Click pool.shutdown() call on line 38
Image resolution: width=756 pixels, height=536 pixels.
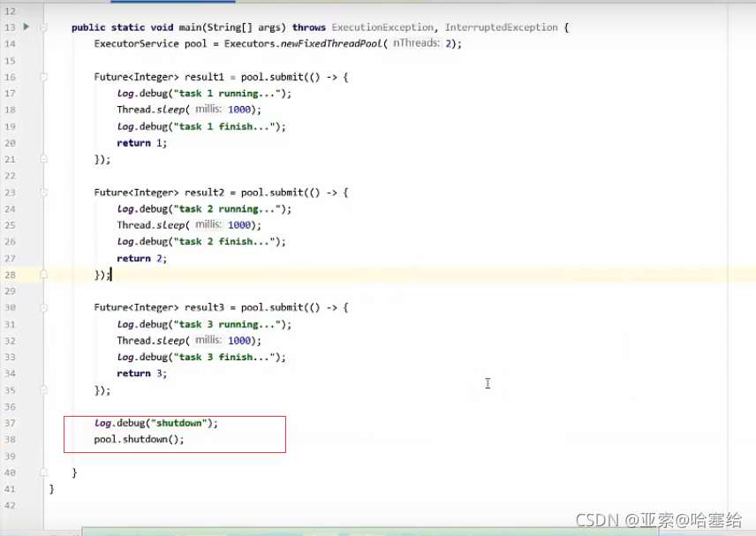[139, 439]
